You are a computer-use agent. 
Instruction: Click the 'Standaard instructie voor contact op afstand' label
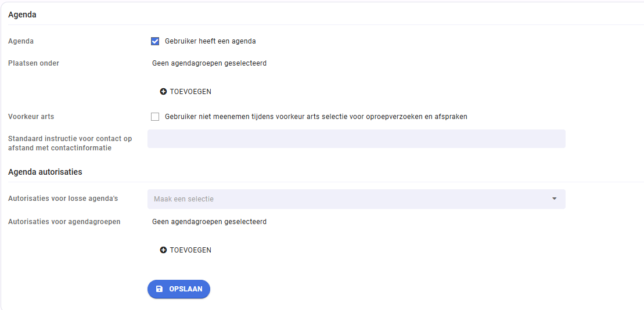(70, 143)
